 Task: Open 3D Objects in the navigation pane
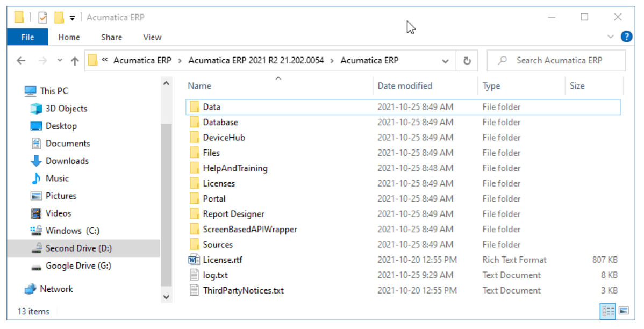66,109
